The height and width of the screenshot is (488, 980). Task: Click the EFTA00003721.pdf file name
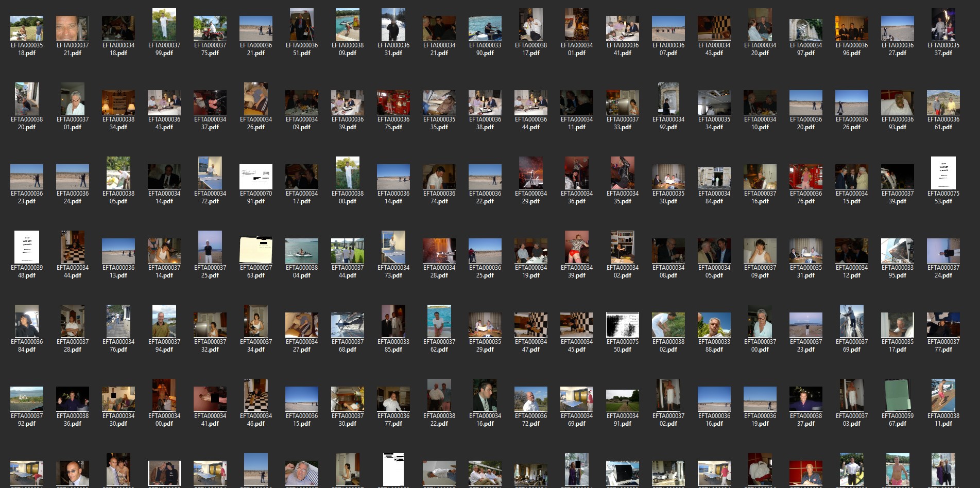coord(73,49)
